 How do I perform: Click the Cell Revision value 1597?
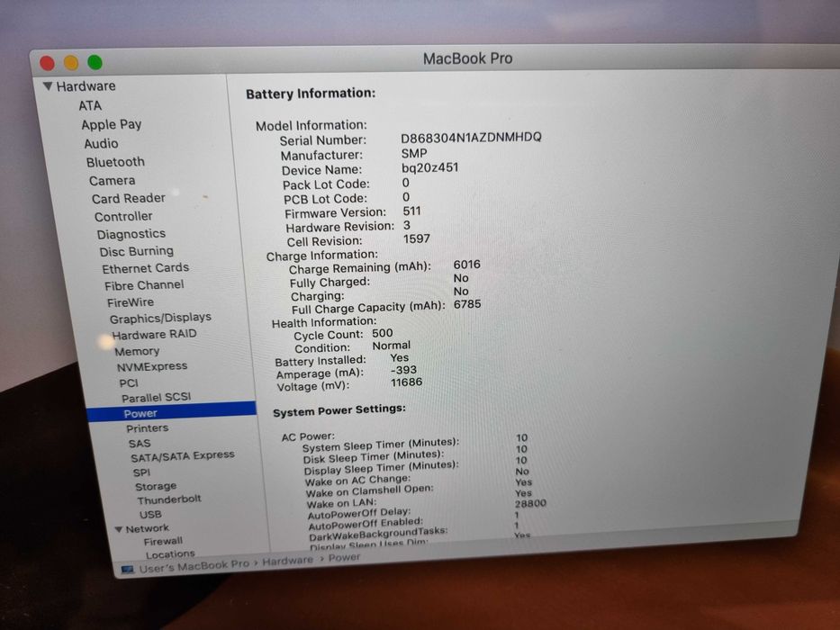(416, 238)
